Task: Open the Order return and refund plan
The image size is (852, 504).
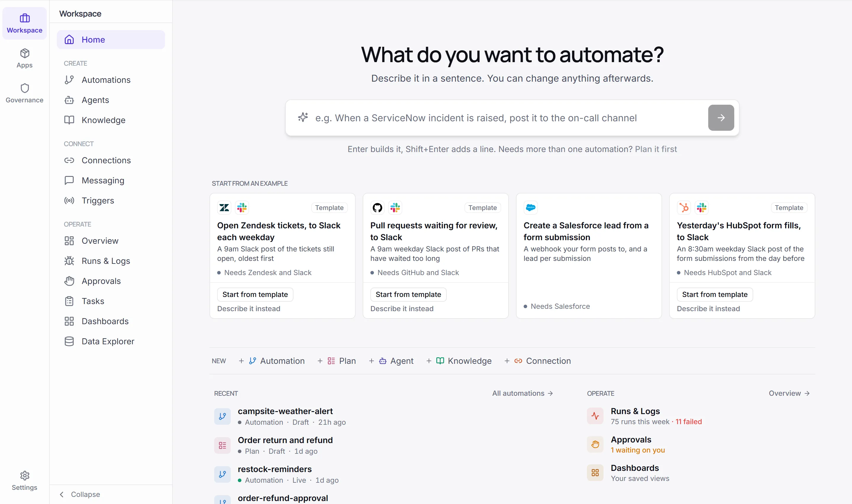Action: [384, 445]
